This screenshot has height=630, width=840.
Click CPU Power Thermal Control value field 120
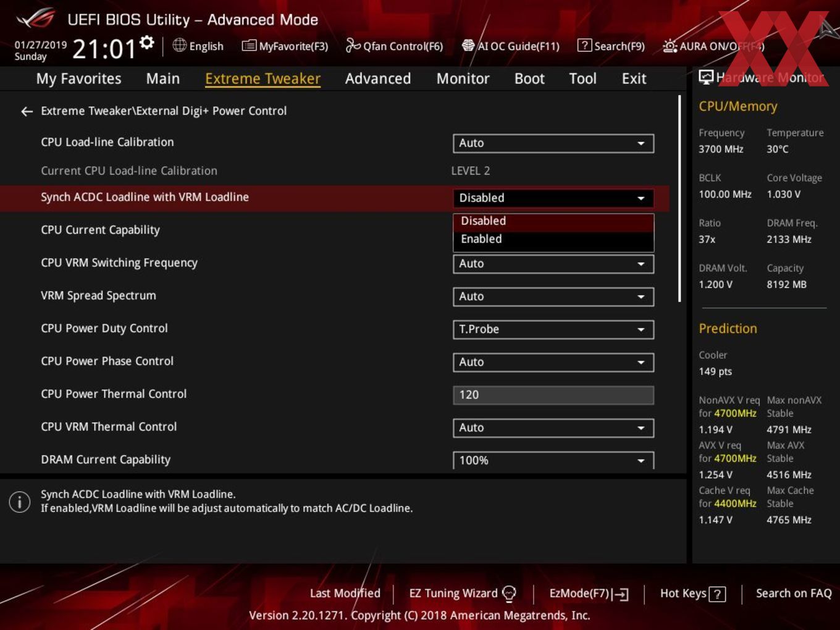[x=553, y=395]
